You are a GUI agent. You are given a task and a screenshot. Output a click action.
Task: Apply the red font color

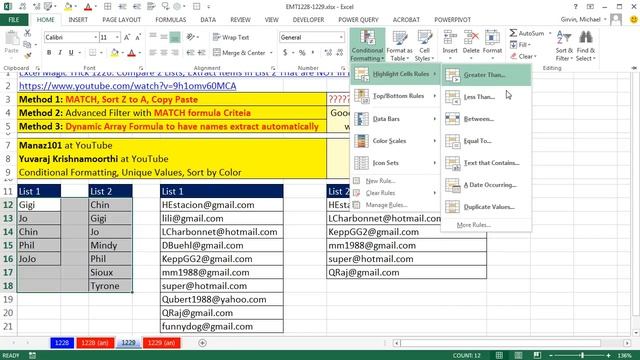tap(131, 53)
